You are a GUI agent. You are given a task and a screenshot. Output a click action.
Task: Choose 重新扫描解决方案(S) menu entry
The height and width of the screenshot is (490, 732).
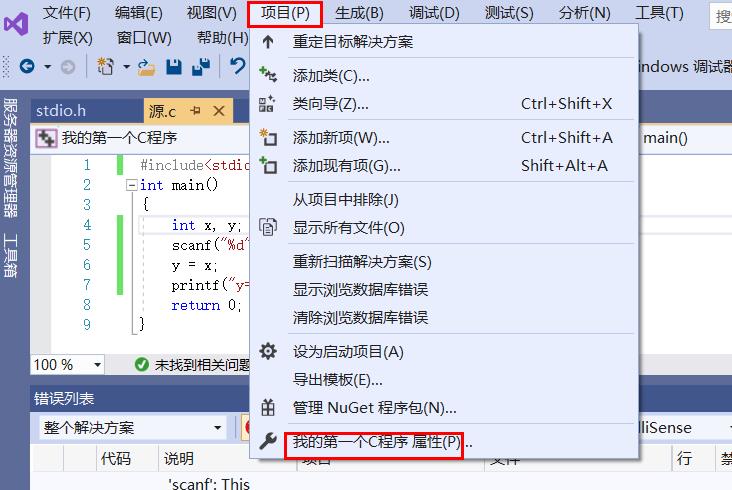pos(444,262)
